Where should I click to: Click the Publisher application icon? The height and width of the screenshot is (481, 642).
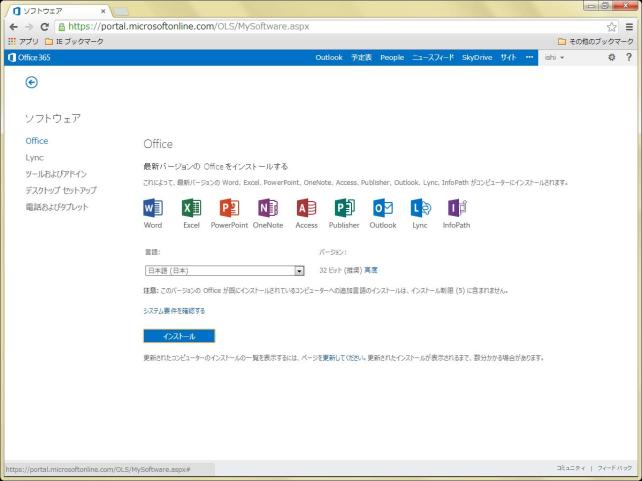point(344,208)
